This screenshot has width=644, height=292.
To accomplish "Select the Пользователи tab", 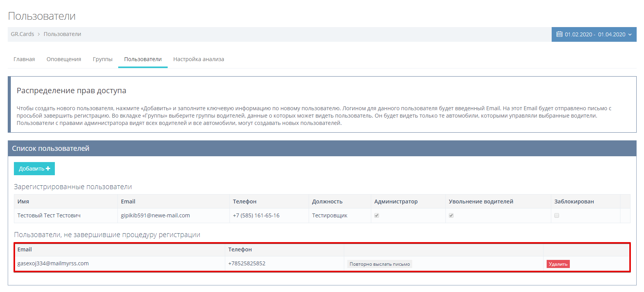I will coord(143,59).
